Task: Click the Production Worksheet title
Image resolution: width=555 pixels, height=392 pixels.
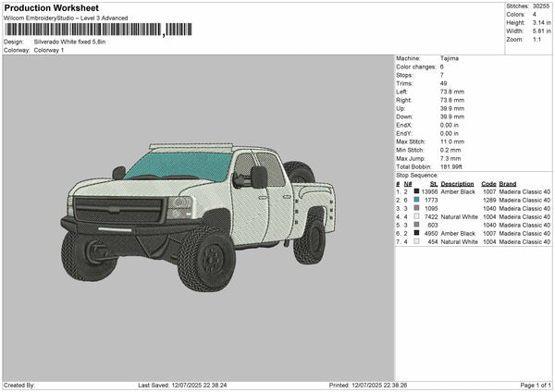Action: pyautogui.click(x=51, y=8)
